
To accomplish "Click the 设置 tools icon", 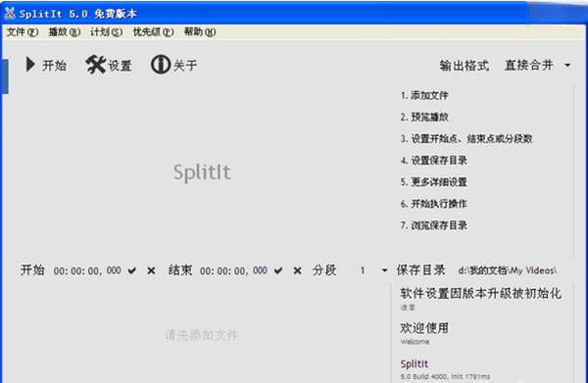I will click(96, 65).
